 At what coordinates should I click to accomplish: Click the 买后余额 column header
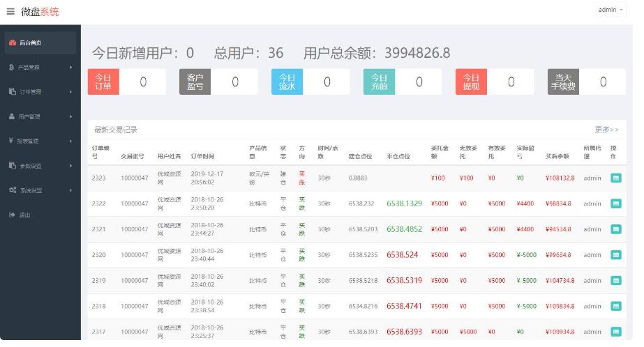point(557,156)
